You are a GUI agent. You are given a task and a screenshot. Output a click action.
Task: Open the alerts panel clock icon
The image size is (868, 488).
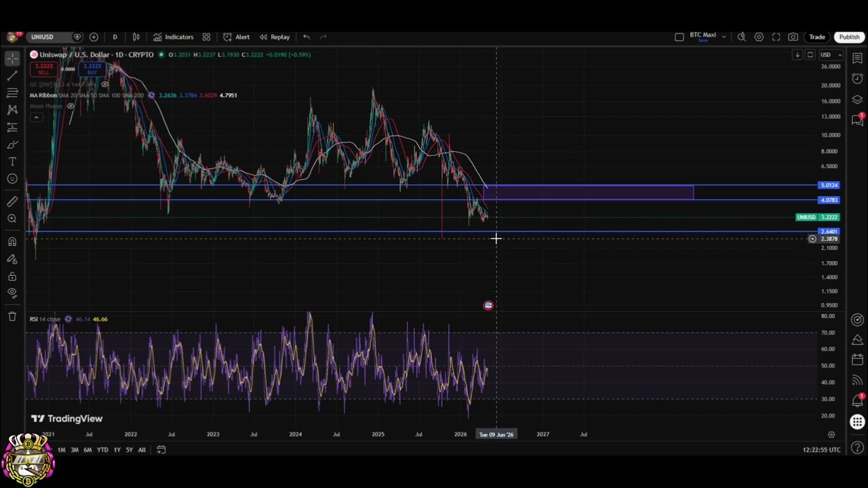tap(857, 79)
